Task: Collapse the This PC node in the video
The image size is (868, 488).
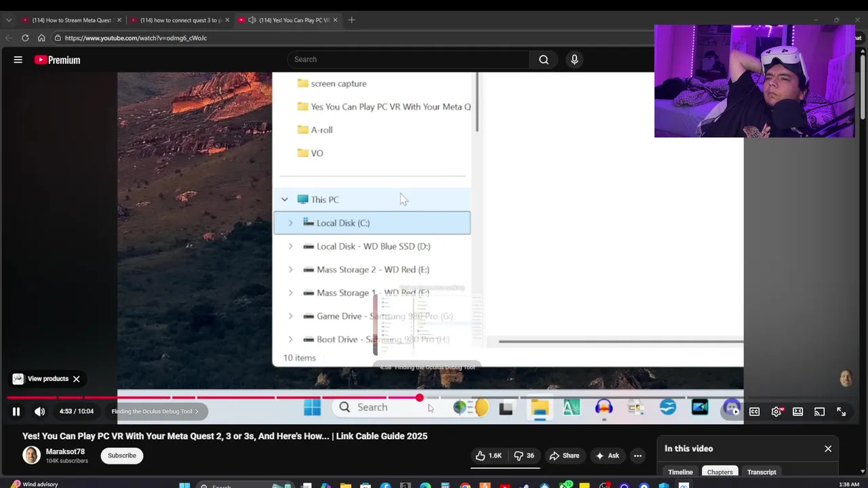Action: [285, 199]
